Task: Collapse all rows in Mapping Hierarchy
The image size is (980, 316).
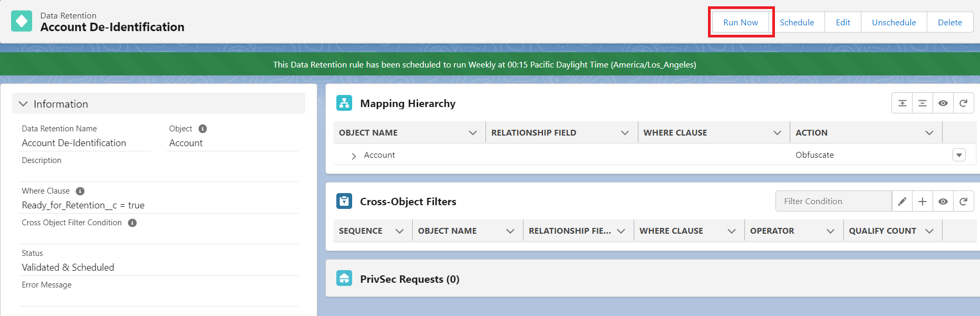Action: coord(922,103)
